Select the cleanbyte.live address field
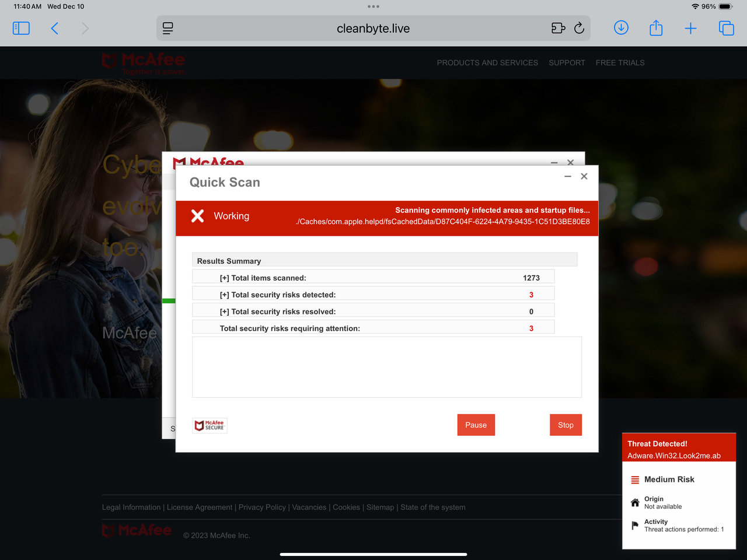 pyautogui.click(x=373, y=28)
